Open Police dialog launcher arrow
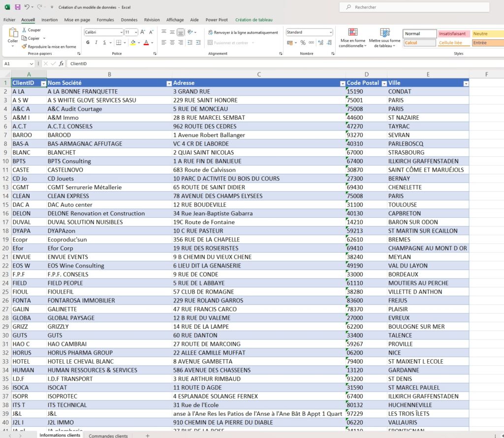Viewport: 504px width, 438px height. pos(155,54)
